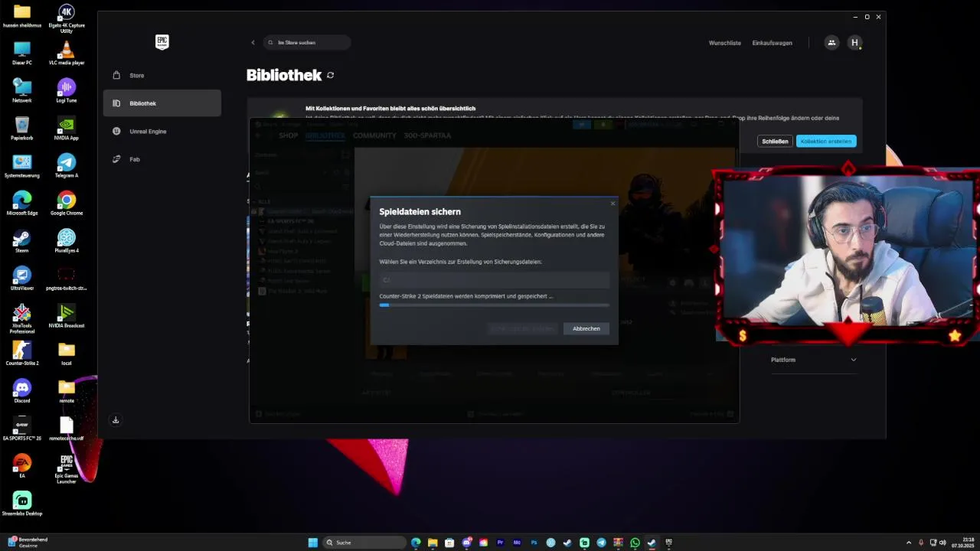This screenshot has width=980, height=551.
Task: Show hidden tray icons with the chevron
Action: [x=909, y=543]
